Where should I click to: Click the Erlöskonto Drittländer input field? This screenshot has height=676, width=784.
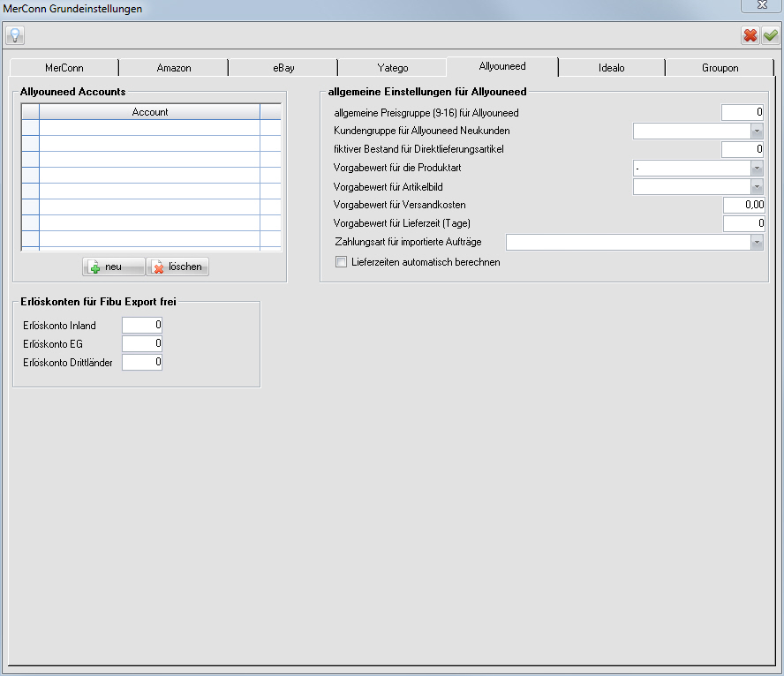tap(142, 362)
